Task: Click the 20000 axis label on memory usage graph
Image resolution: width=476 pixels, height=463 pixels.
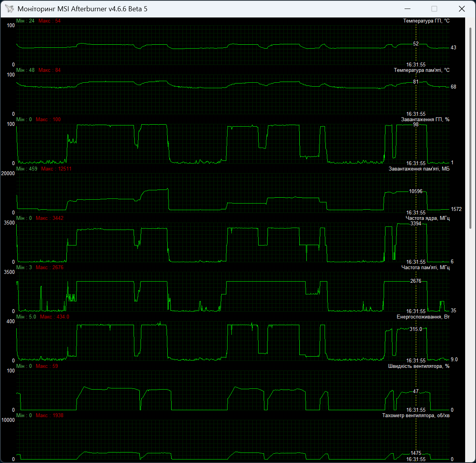Action: point(8,173)
